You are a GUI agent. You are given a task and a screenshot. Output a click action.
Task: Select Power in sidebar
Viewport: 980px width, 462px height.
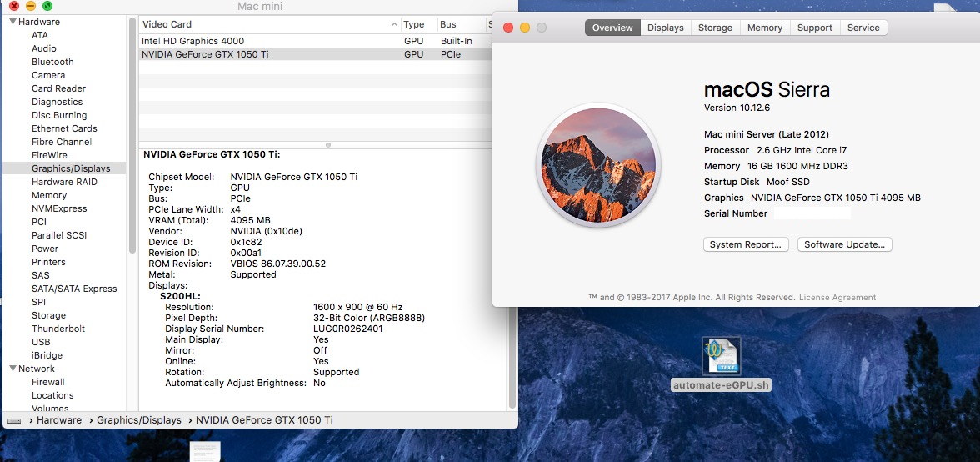tap(45, 249)
